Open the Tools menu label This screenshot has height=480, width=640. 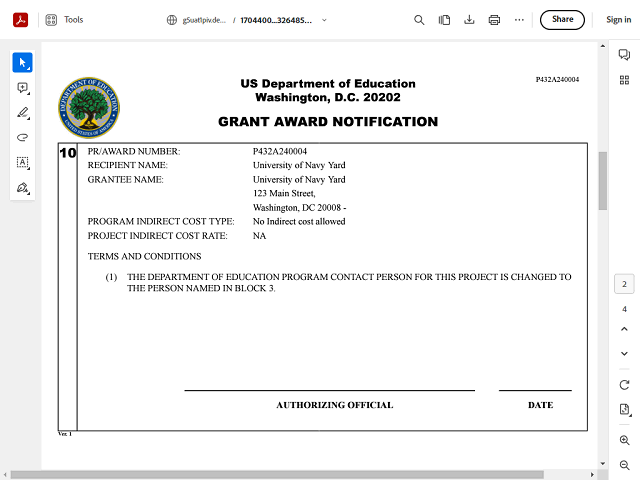click(x=73, y=20)
